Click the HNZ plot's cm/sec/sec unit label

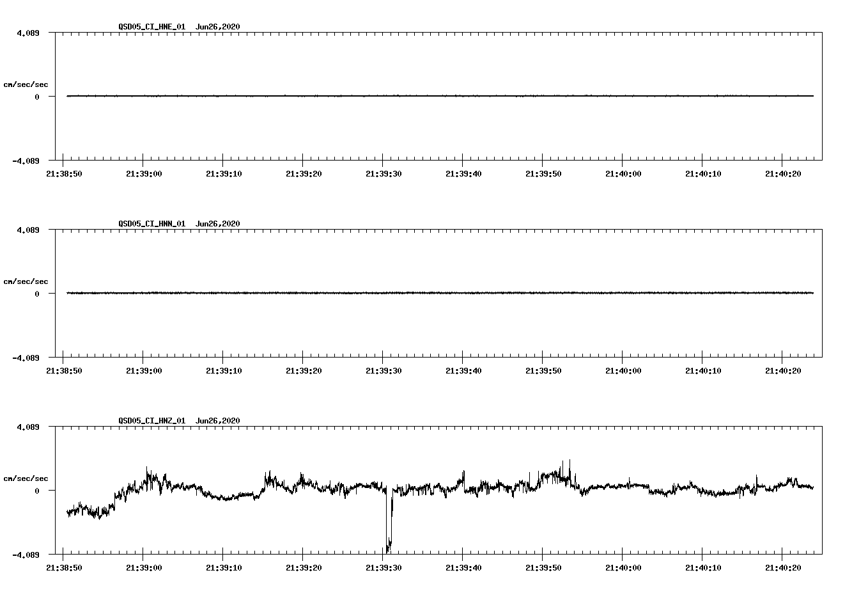26,478
